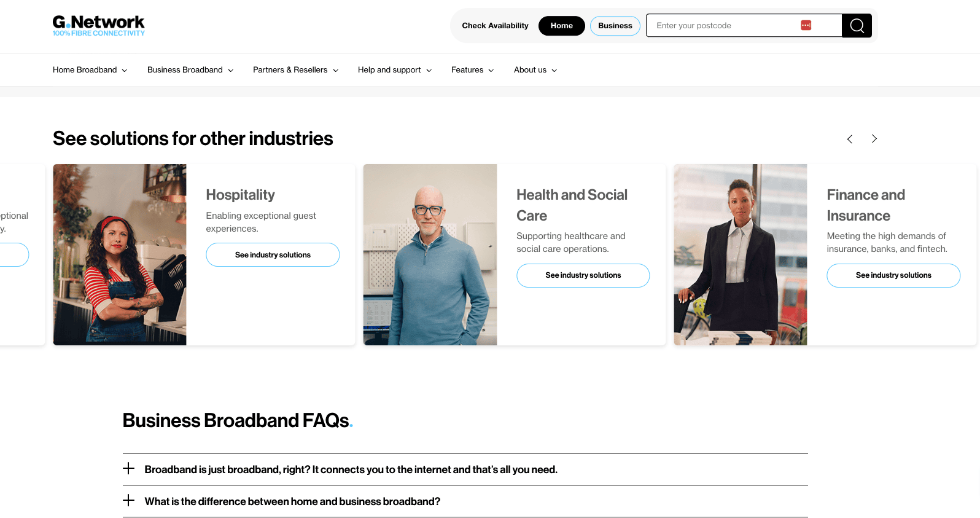Image resolution: width=980 pixels, height=518 pixels.
Task: Open the Features menu
Action: tap(472, 70)
